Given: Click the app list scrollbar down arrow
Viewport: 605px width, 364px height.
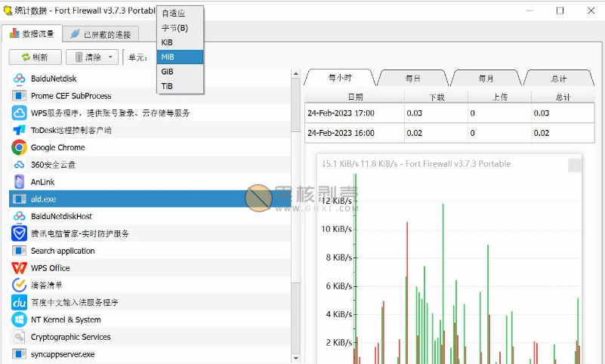Looking at the screenshot, I should point(295,358).
